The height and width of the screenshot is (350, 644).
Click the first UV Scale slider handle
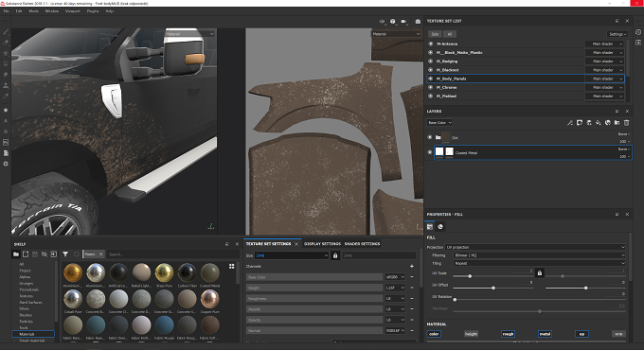click(470, 276)
